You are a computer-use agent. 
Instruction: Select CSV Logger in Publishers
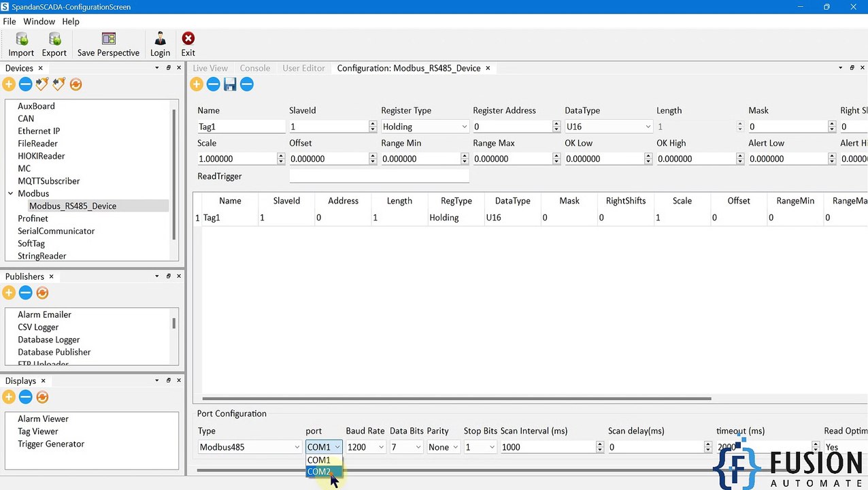[38, 327]
